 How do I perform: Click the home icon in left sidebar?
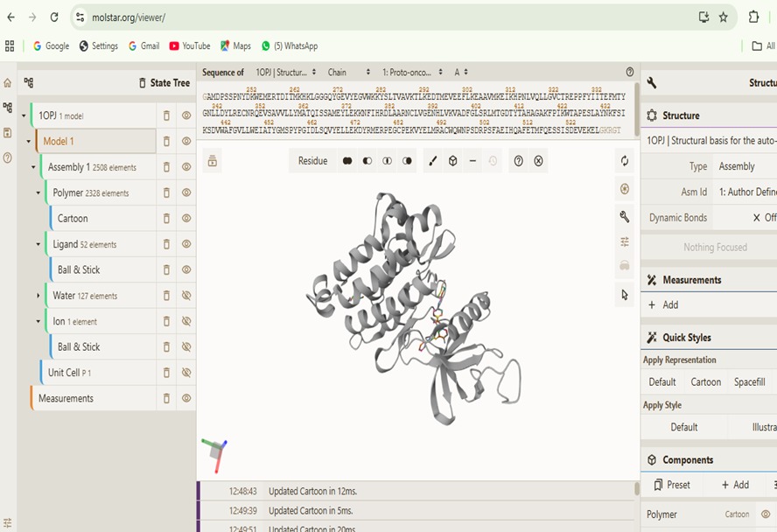[8, 83]
